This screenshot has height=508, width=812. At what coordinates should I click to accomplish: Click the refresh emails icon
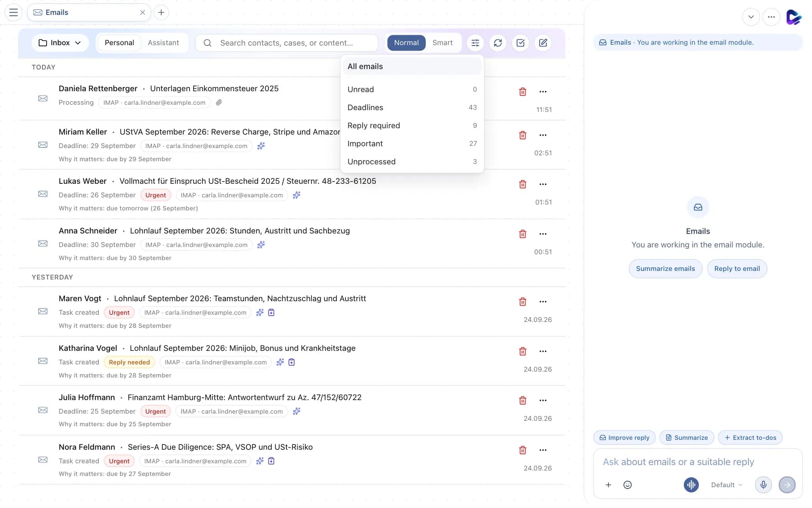pos(498,42)
